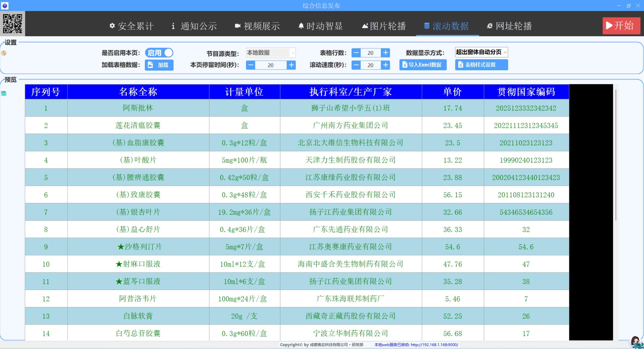Screen dimensions: 644x349
Task: Open 表格样式设置 button
Action: (x=481, y=65)
